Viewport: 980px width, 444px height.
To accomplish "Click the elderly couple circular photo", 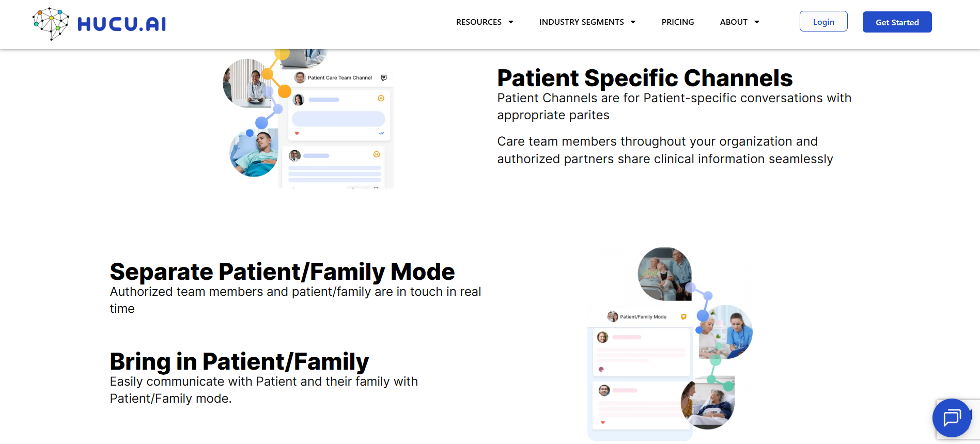I will (665, 274).
